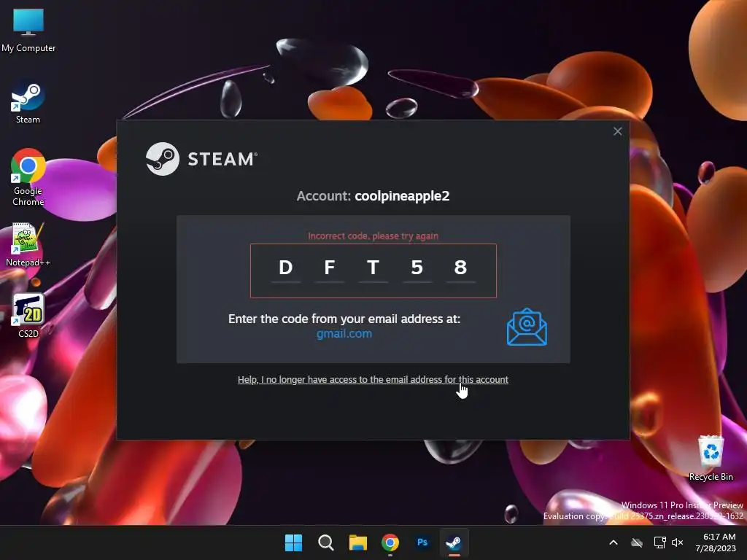Select the Steam desktop shortcut
This screenshot has width=747, height=560.
(28, 104)
